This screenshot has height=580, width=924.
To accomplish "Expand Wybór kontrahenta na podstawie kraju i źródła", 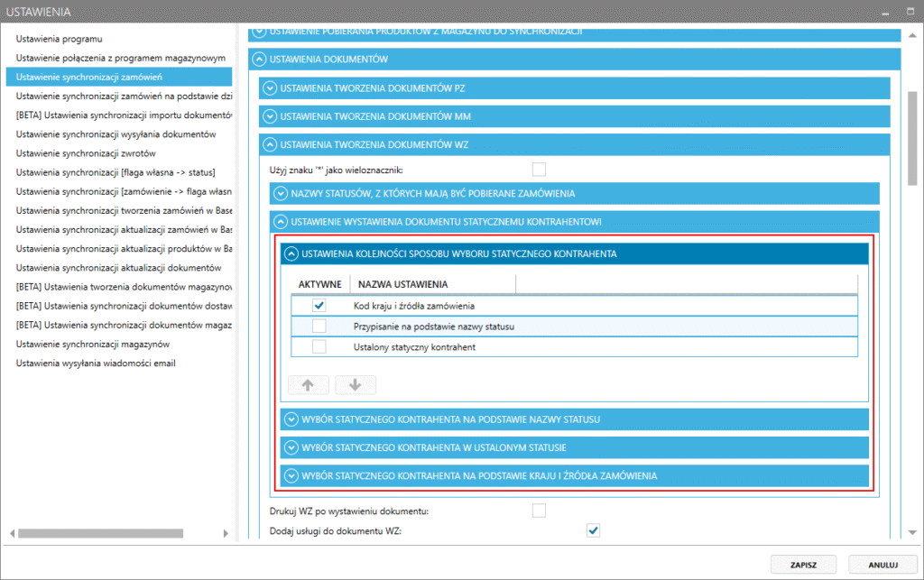I will click(x=291, y=475).
